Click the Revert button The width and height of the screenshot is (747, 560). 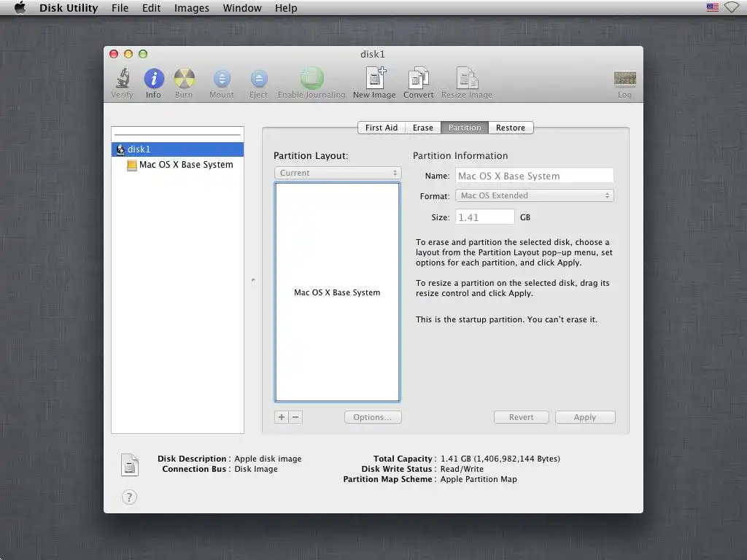click(x=521, y=417)
